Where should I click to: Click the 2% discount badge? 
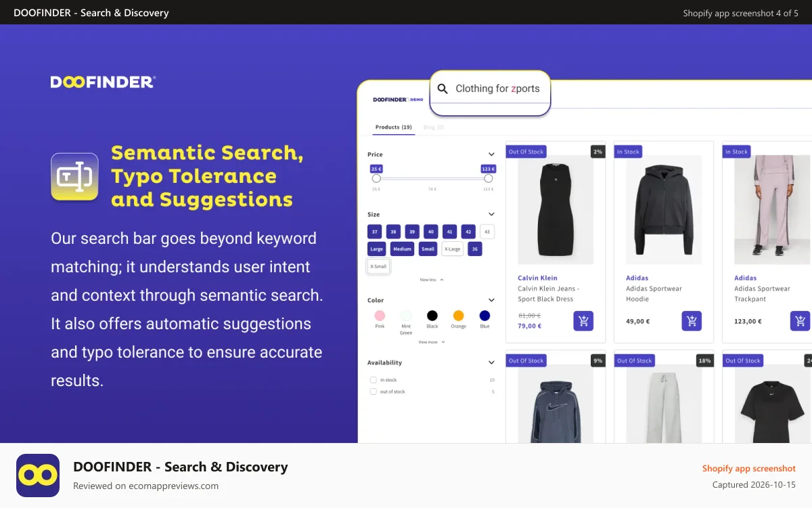597,152
